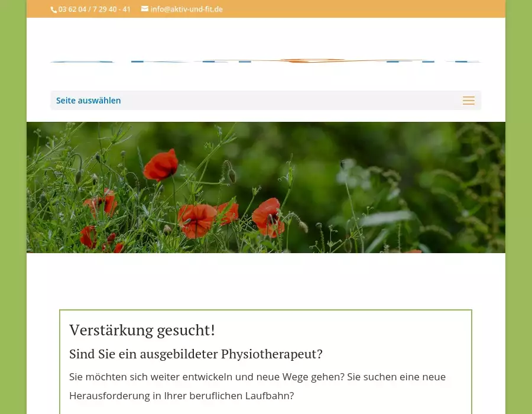The width and height of the screenshot is (532, 414).
Task: Click the orange top contact bar
Action: tap(355, 9)
